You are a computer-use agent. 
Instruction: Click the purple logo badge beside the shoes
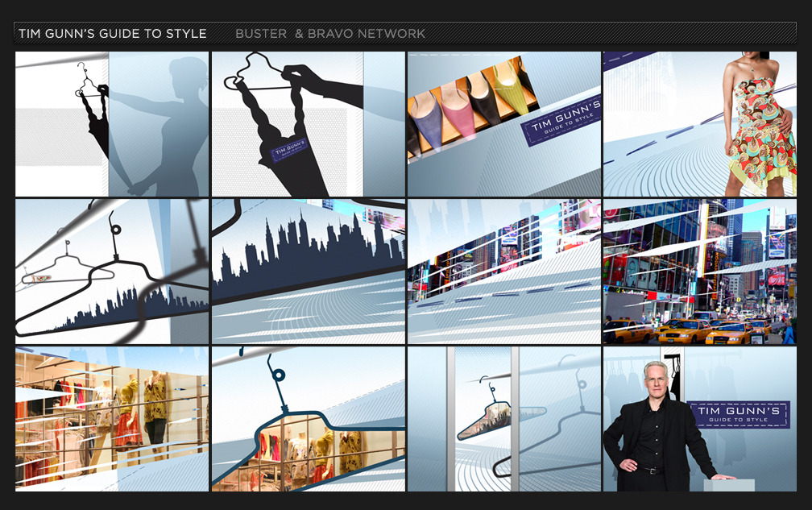tap(564, 122)
